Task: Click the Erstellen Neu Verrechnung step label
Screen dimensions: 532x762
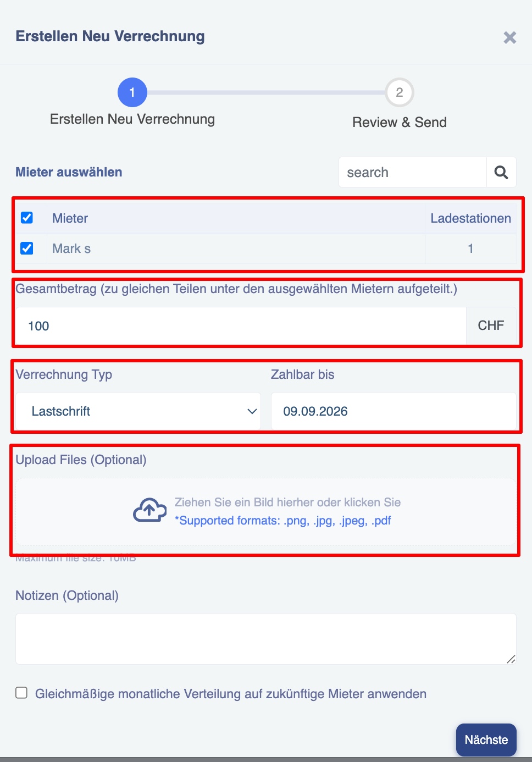Action: [x=132, y=119]
